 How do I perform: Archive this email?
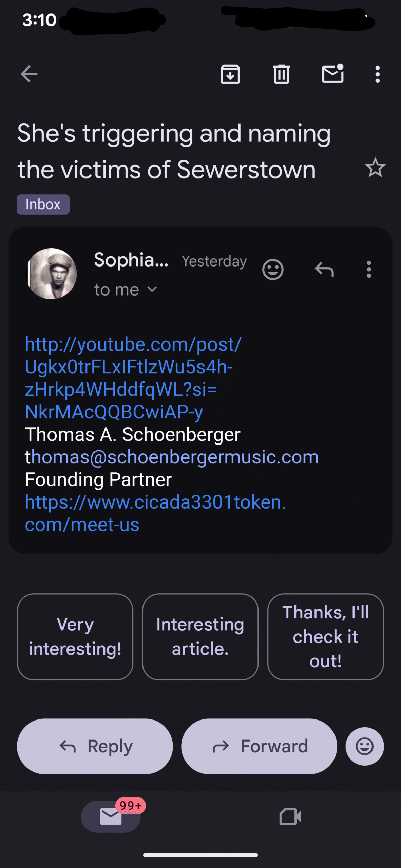coord(230,74)
